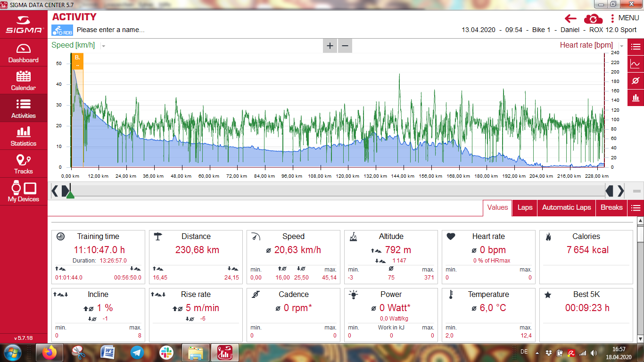
Task: Open My Devices page
Action: (x=24, y=192)
